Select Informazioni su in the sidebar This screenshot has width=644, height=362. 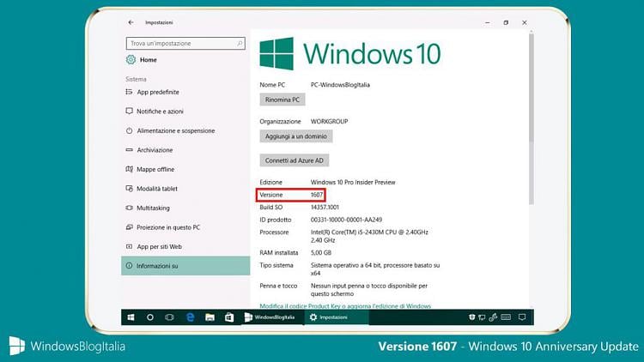[x=185, y=266]
